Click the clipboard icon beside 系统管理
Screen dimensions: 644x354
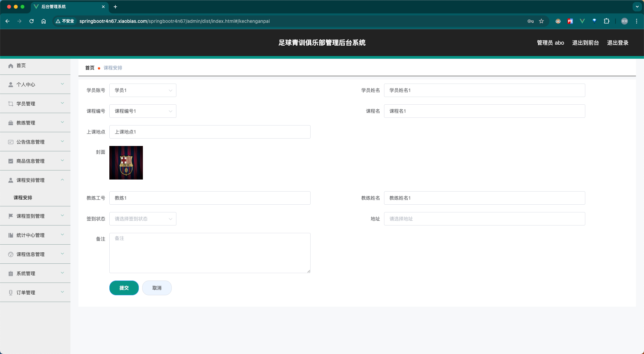pyautogui.click(x=11, y=273)
